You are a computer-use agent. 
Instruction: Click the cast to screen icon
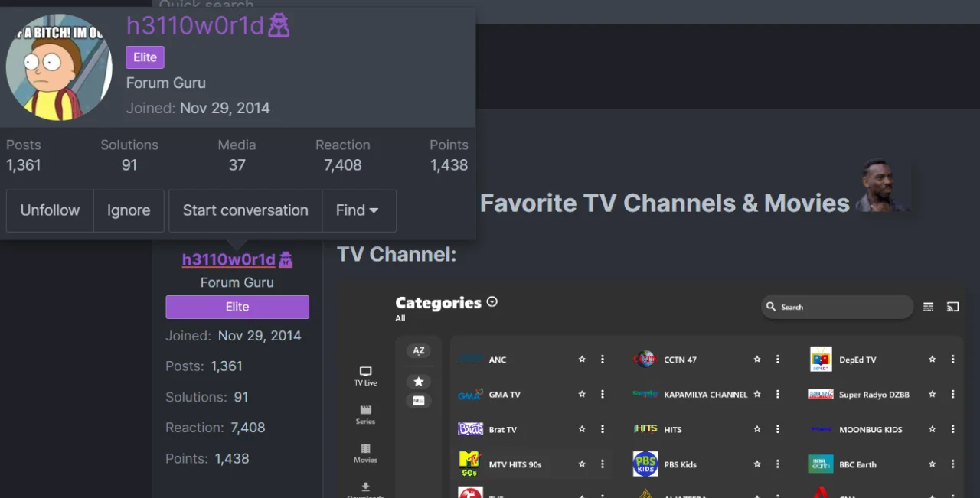(952, 307)
